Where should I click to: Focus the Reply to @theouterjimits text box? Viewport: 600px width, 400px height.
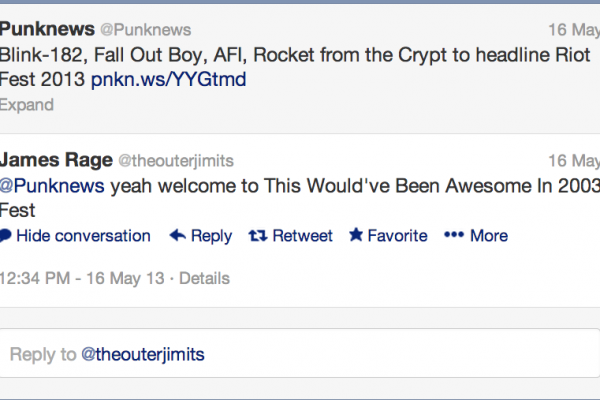(x=299, y=354)
